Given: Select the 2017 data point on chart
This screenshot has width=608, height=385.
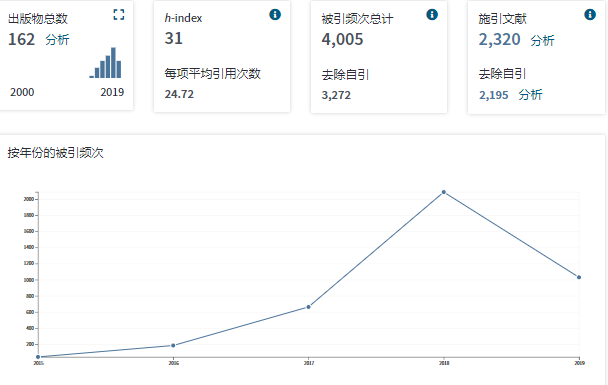Looking at the screenshot, I should (308, 307).
